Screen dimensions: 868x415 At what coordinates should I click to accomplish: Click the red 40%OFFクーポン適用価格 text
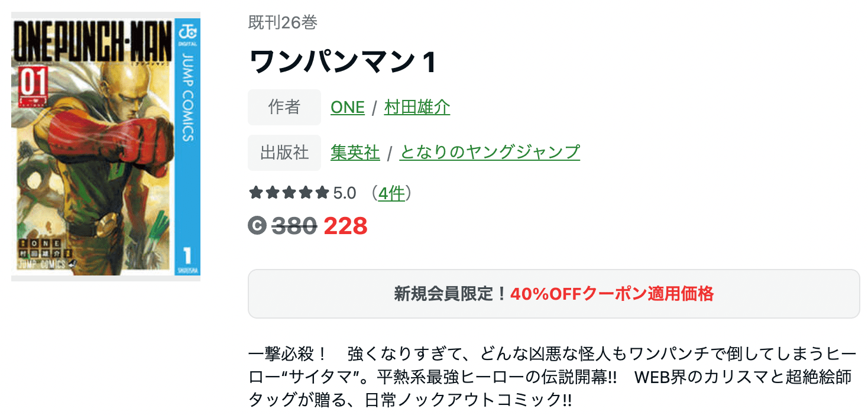pos(612,294)
